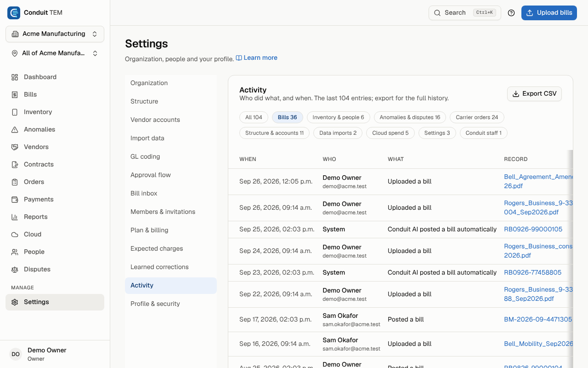Select the Structure & accounts 11 filter
The width and height of the screenshot is (588, 368).
275,133
